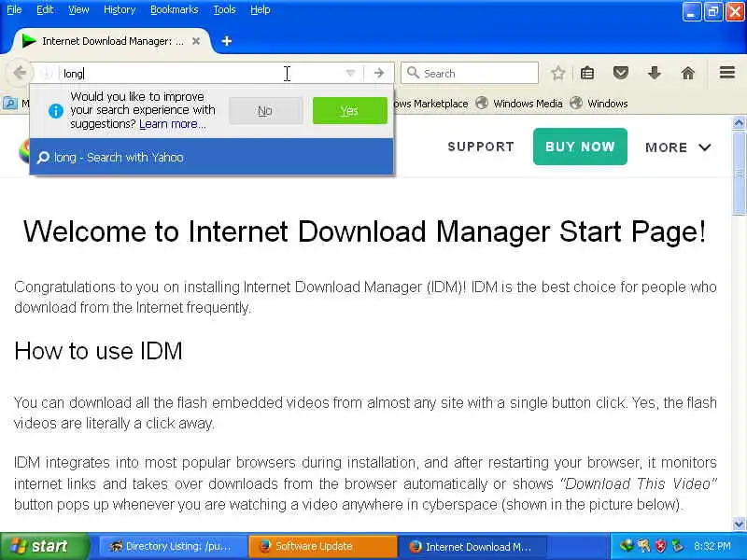Viewport: 747px width, 560px height.
Task: Click the info icon in suggestions prompt
Action: tap(56, 111)
